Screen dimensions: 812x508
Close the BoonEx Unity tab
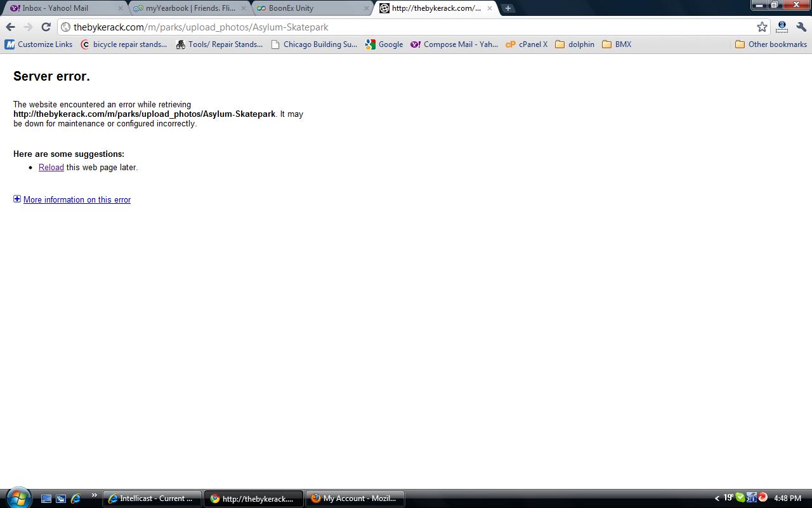click(x=366, y=8)
